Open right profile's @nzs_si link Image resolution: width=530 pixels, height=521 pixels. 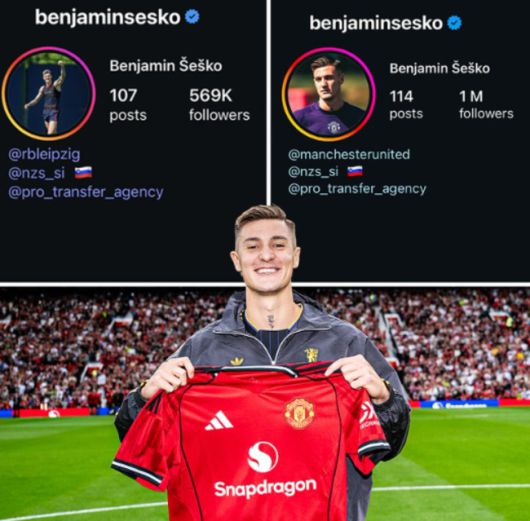pos(313,171)
